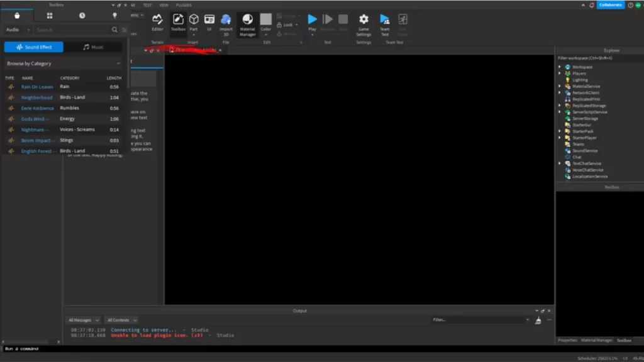This screenshot has width=644, height=362.
Task: Open the Toolbox Inventory grid tab
Action: coord(50,16)
